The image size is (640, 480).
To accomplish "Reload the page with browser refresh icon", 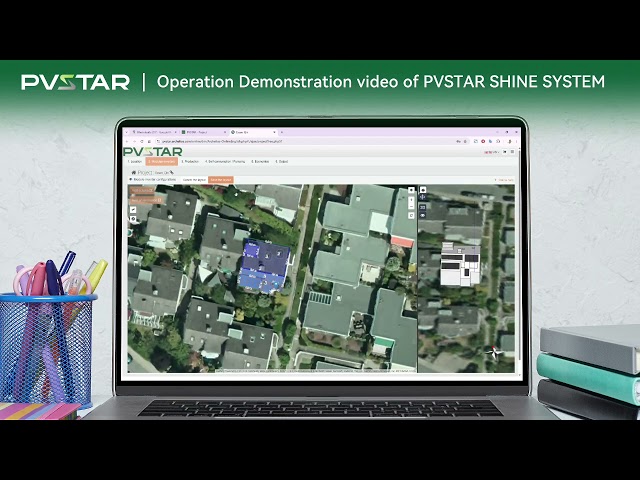I will (142, 141).
